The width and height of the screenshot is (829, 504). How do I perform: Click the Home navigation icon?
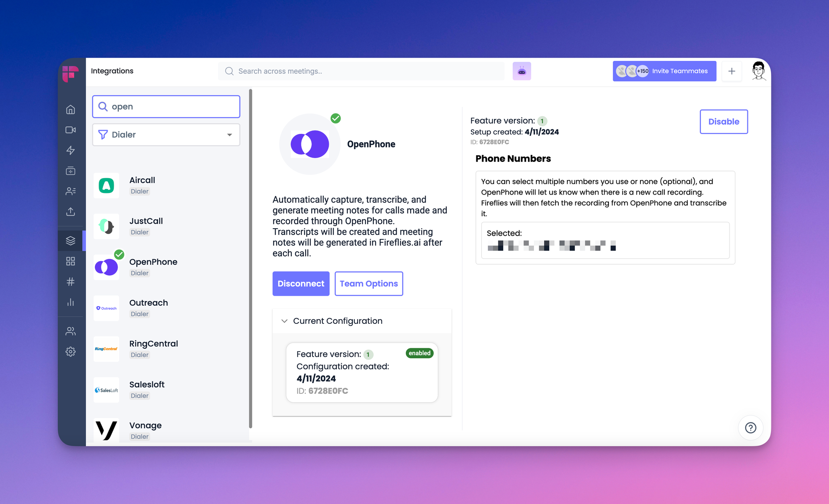(71, 109)
